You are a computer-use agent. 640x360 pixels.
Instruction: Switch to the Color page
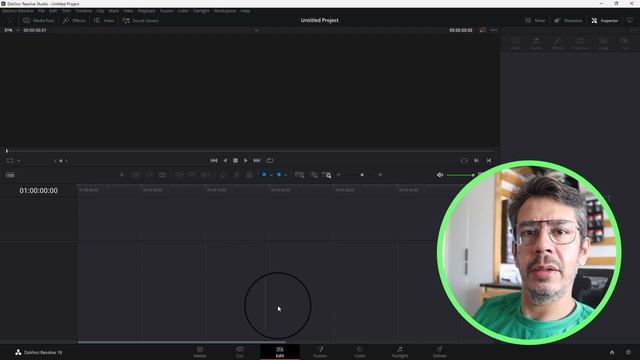point(360,352)
